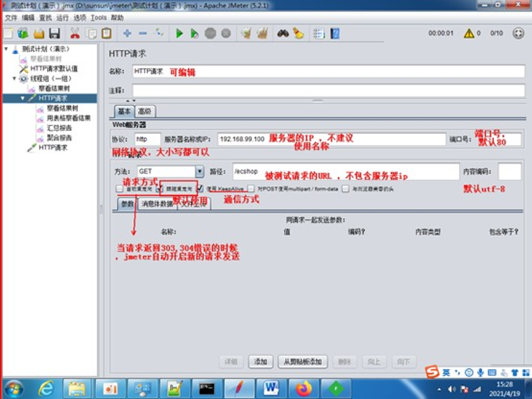Open the GET method dropdown

click(x=199, y=172)
